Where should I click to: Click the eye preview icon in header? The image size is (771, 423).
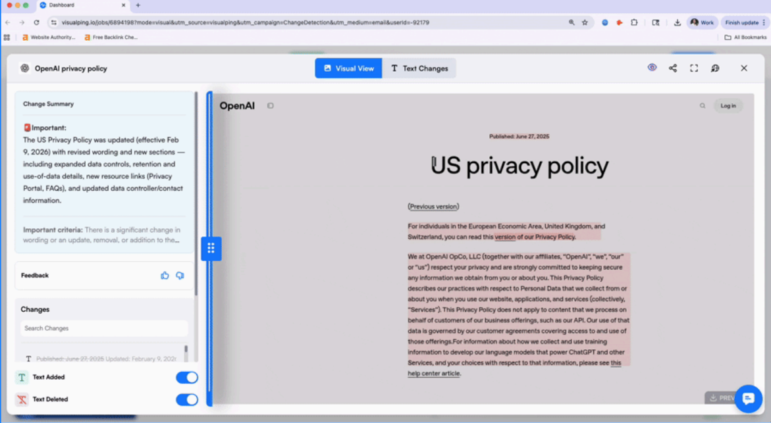pyautogui.click(x=652, y=68)
